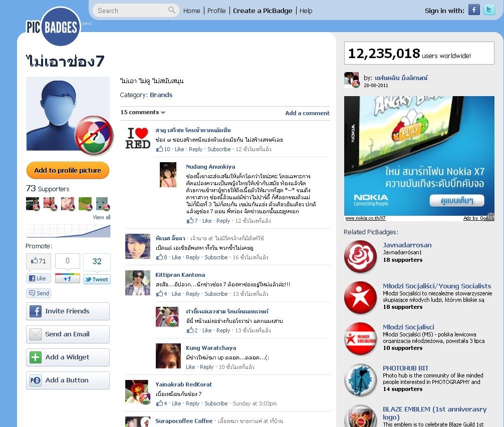
Task: Click the Facebook Like button under Promote
Action: pyautogui.click(x=39, y=278)
